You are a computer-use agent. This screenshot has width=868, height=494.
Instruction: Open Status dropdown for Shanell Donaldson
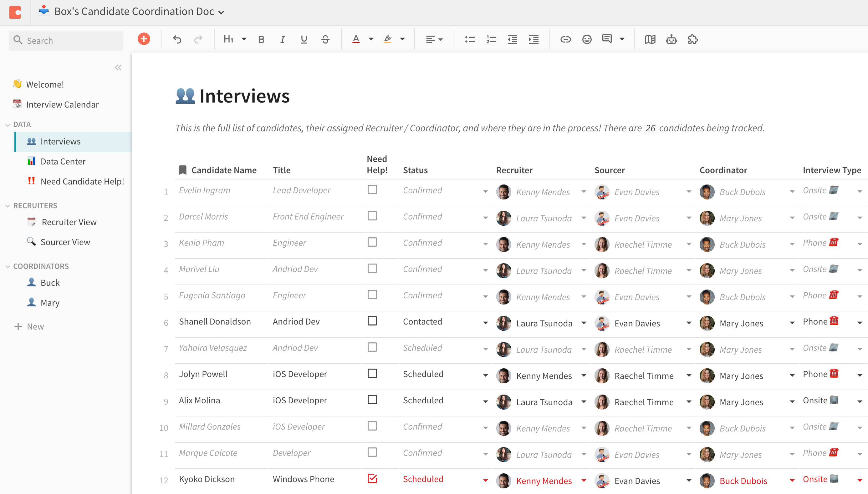(x=485, y=323)
